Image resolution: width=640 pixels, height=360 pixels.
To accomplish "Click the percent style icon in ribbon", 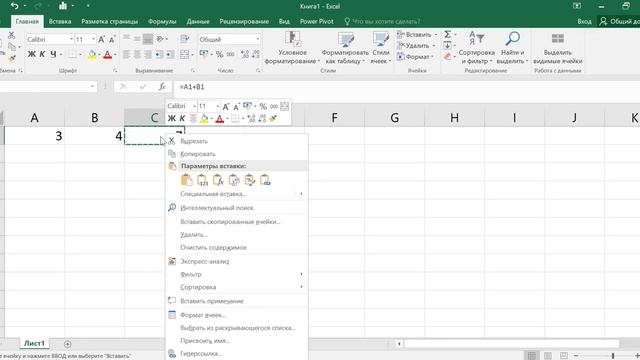I will pos(220,54).
